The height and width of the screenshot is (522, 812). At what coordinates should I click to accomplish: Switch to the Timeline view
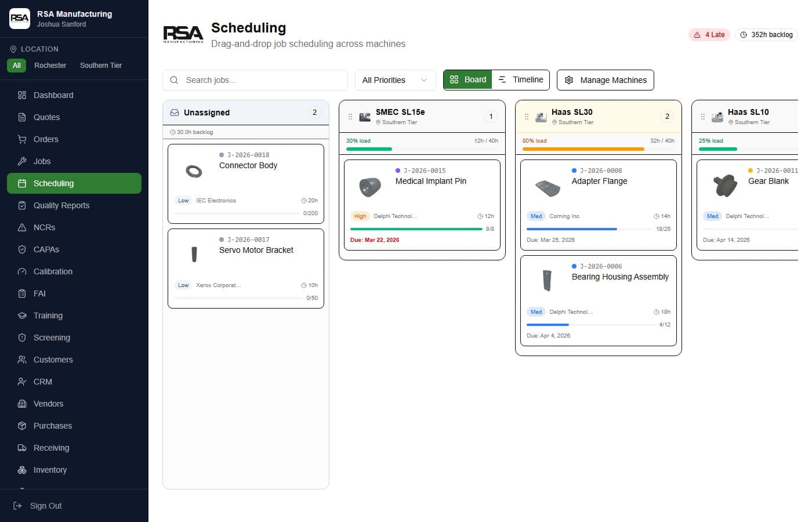tap(520, 79)
